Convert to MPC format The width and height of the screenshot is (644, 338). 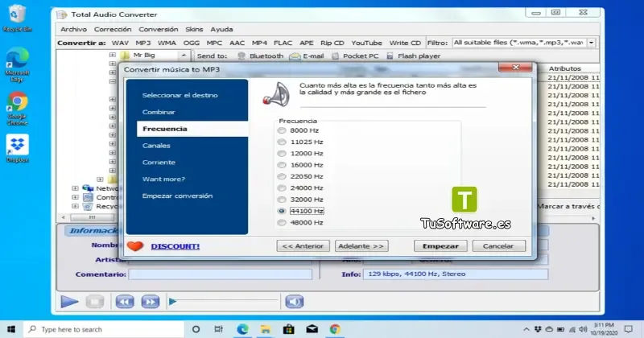click(x=214, y=43)
